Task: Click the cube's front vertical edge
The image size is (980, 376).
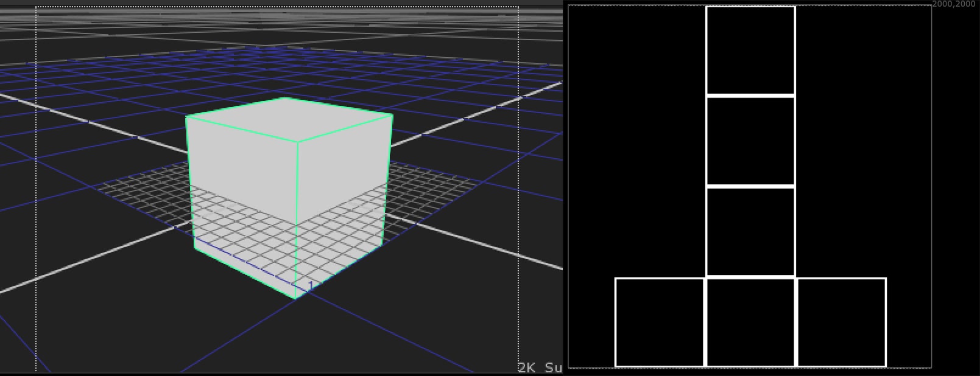Action: (x=297, y=219)
